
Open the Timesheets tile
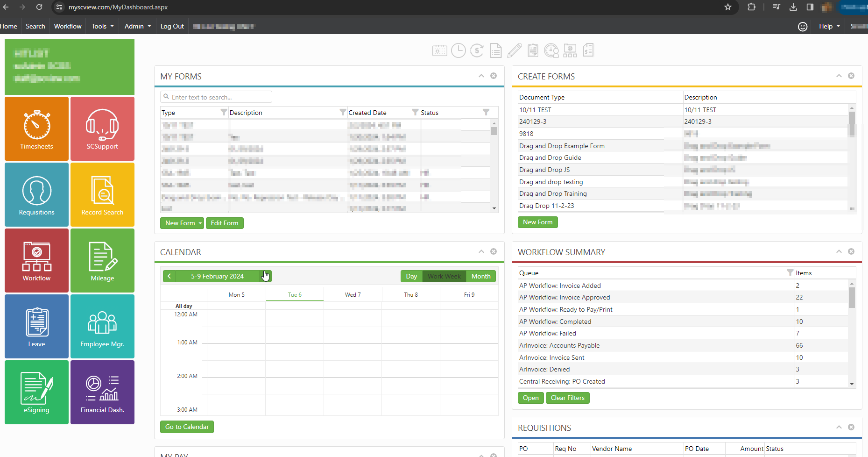pos(36,129)
